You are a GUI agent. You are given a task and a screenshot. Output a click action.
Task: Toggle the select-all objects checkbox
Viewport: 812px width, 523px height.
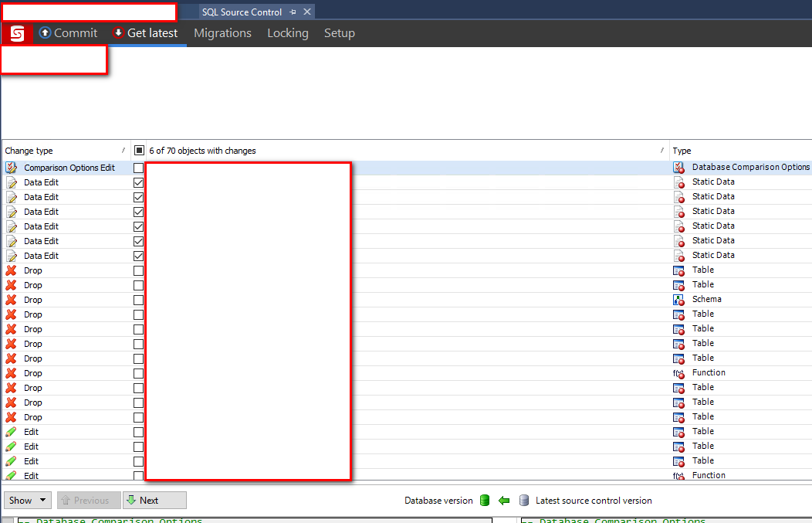140,150
